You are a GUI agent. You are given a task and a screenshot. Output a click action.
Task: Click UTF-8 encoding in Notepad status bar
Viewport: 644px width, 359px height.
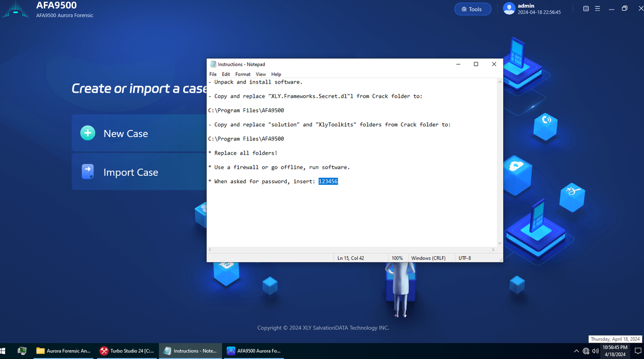pos(464,258)
